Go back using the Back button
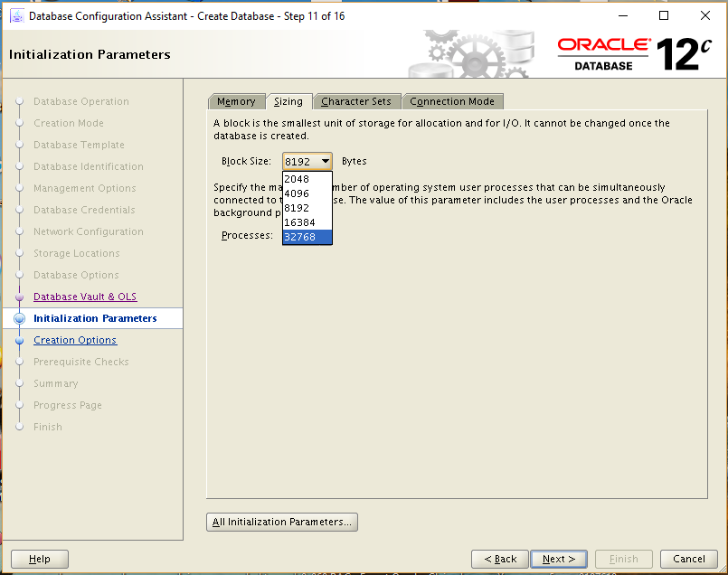The width and height of the screenshot is (728, 575). [x=499, y=559]
